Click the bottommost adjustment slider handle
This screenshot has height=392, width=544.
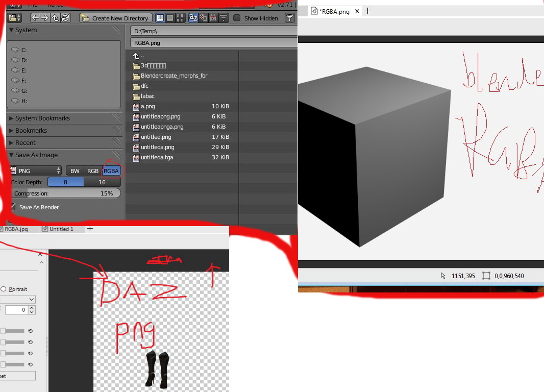[4, 364]
